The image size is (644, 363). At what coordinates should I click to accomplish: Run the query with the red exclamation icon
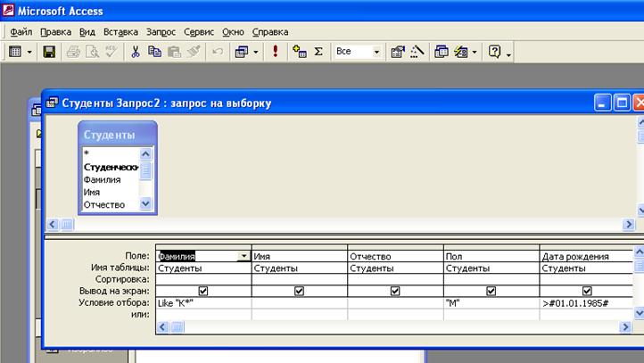pos(276,52)
